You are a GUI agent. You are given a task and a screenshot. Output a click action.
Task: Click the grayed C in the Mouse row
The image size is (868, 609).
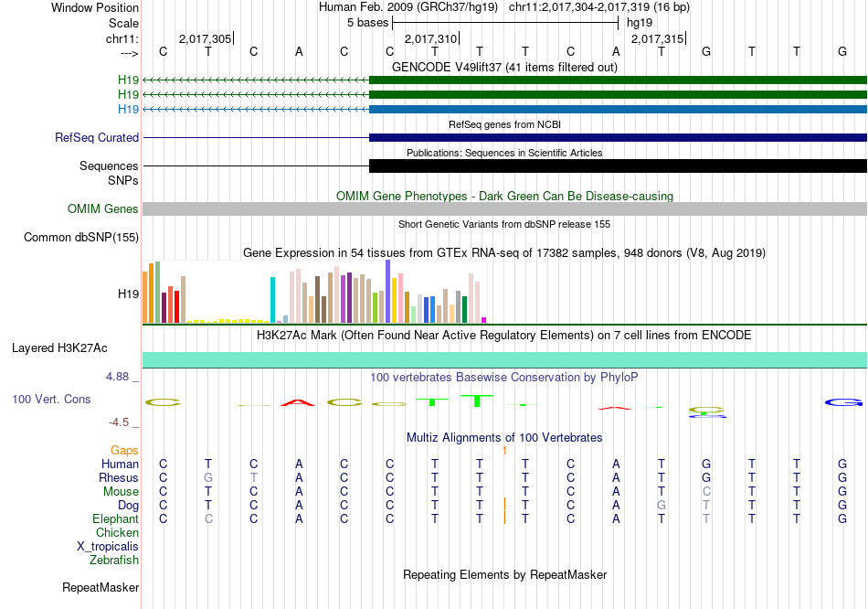coord(706,492)
